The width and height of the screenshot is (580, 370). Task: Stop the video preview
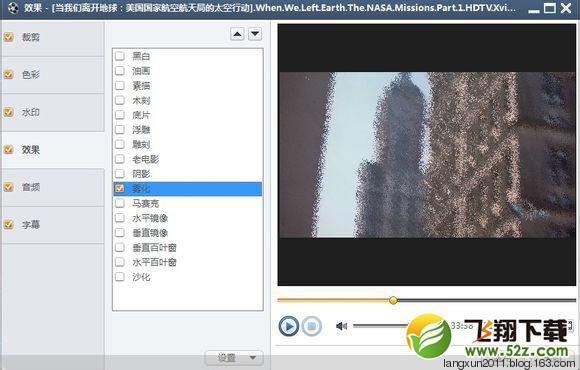coord(311,326)
